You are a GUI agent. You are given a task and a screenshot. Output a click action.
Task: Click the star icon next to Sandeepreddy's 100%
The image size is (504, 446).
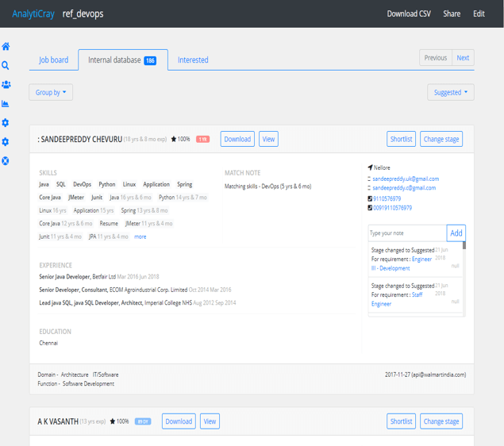(x=174, y=140)
